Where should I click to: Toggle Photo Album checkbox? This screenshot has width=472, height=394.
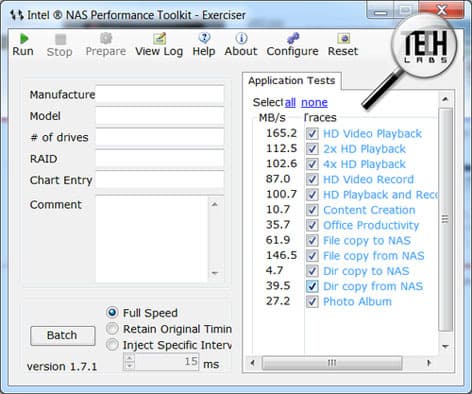click(x=312, y=301)
